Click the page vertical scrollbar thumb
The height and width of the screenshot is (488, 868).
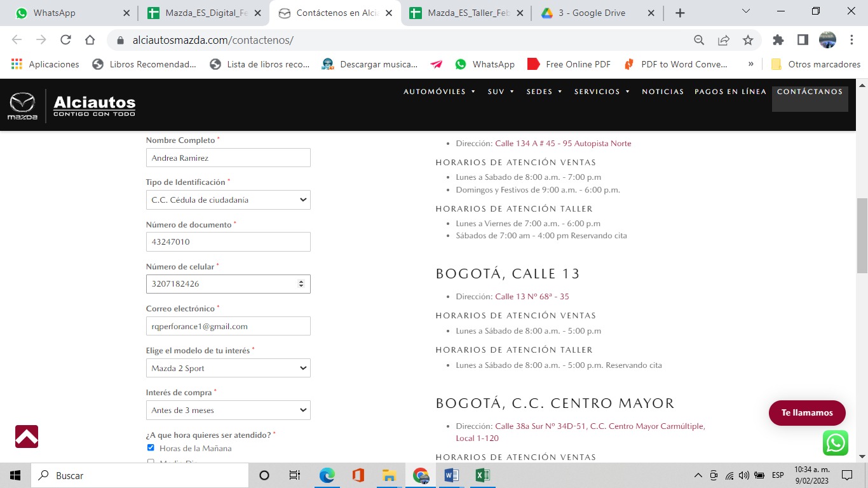862,235
